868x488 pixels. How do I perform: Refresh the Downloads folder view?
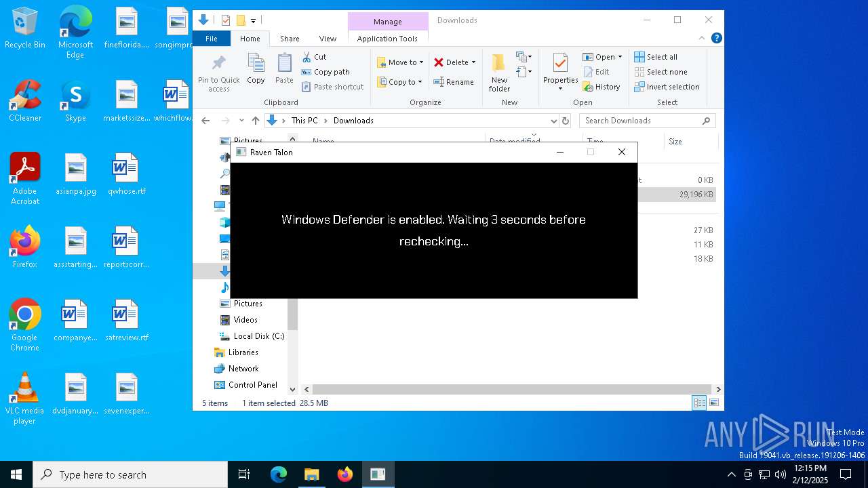click(566, 121)
